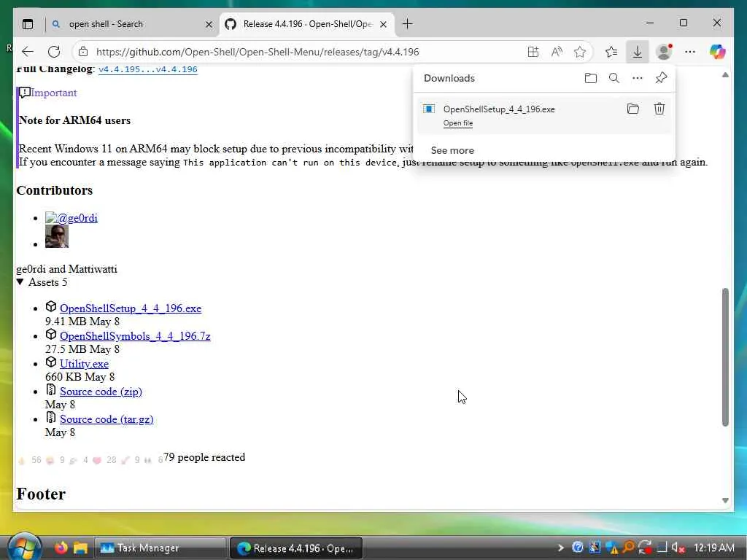Click the scrollbar up arrow

[725, 75]
